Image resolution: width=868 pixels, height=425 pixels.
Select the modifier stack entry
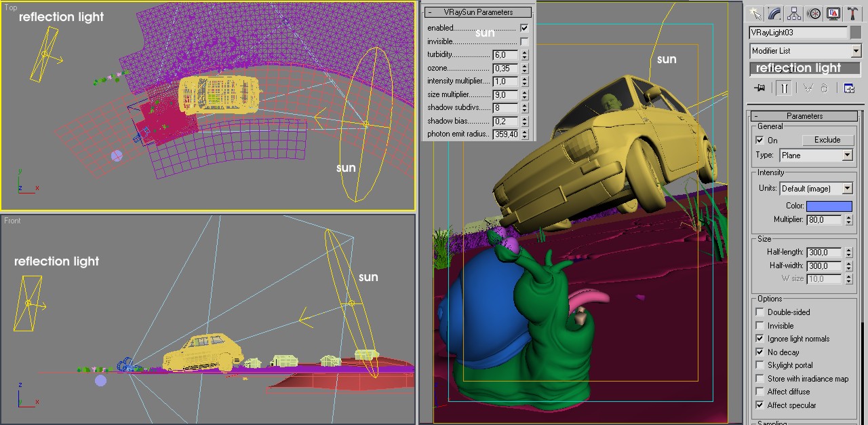click(x=805, y=68)
